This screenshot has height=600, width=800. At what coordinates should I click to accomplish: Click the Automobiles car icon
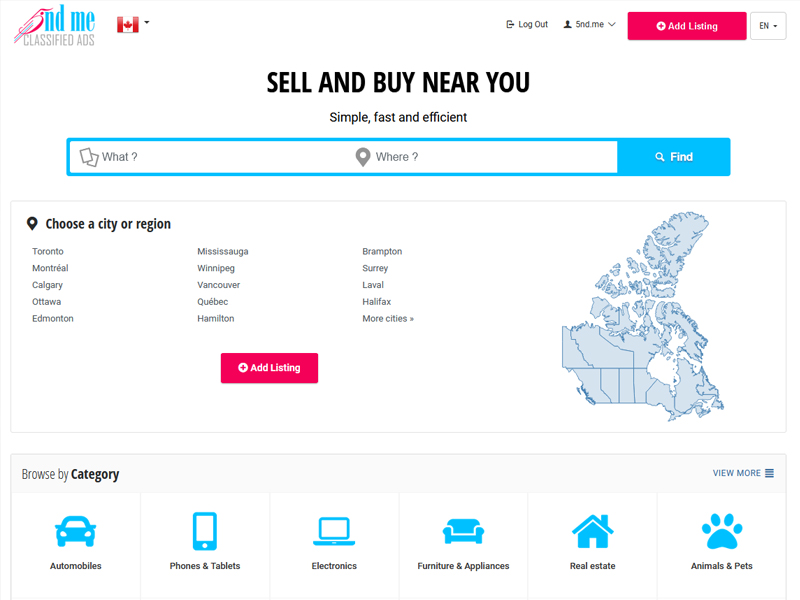[x=75, y=530]
